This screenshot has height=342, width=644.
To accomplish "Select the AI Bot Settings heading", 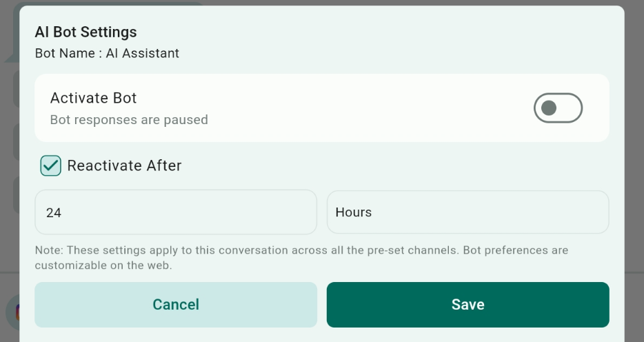I will (x=85, y=32).
